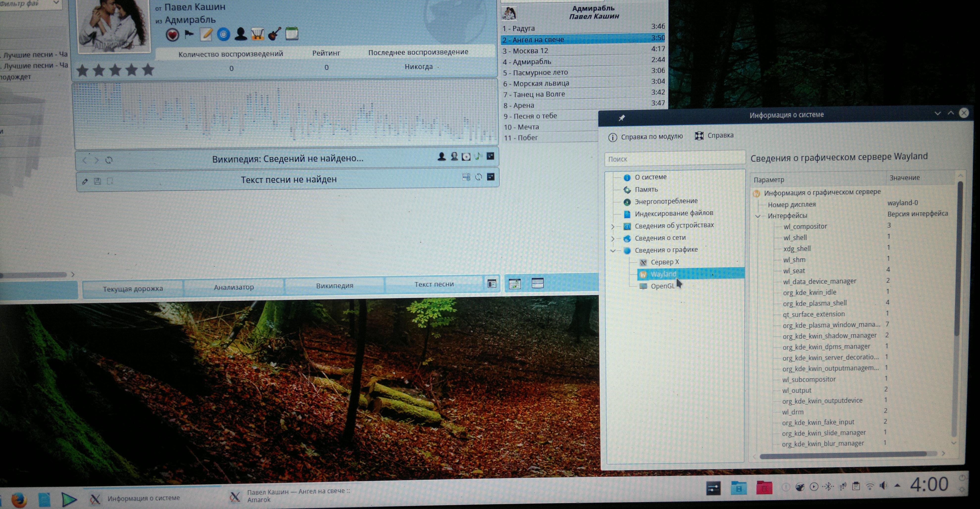Click the Bluetooth tray icon
The image size is (980, 509).
pos(828,486)
